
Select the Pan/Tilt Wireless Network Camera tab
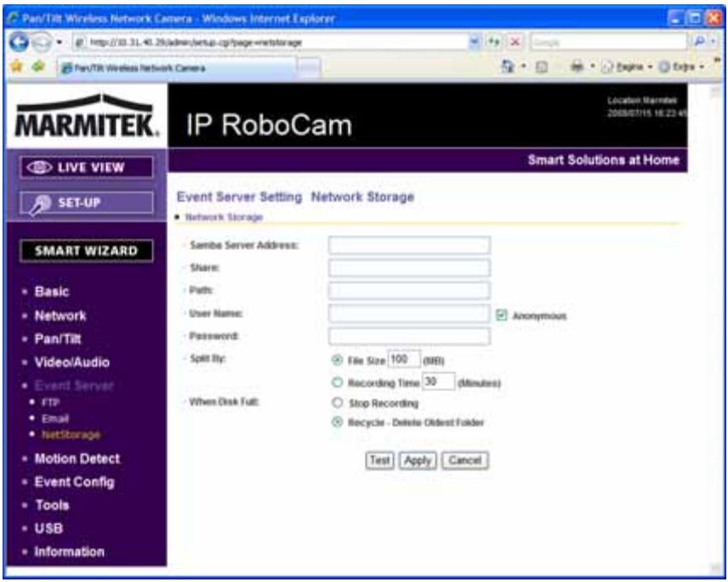176,68
